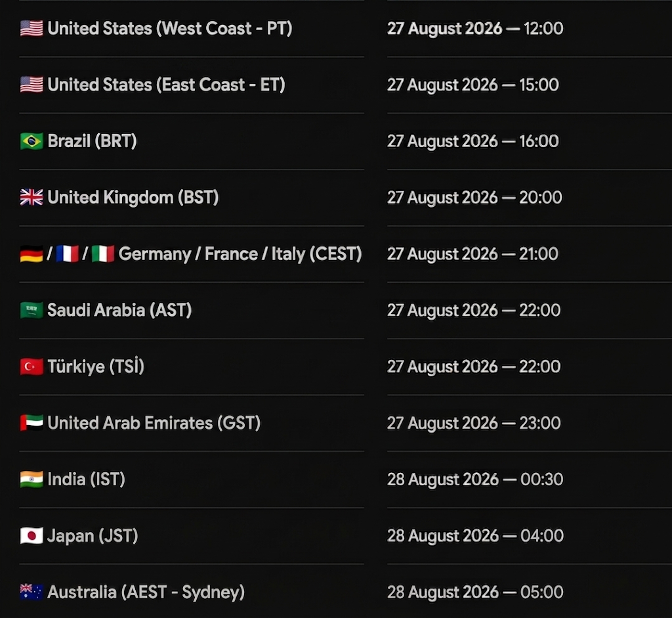Click the United Kingdom (BST) text
This screenshot has height=618, width=672.
click(133, 198)
